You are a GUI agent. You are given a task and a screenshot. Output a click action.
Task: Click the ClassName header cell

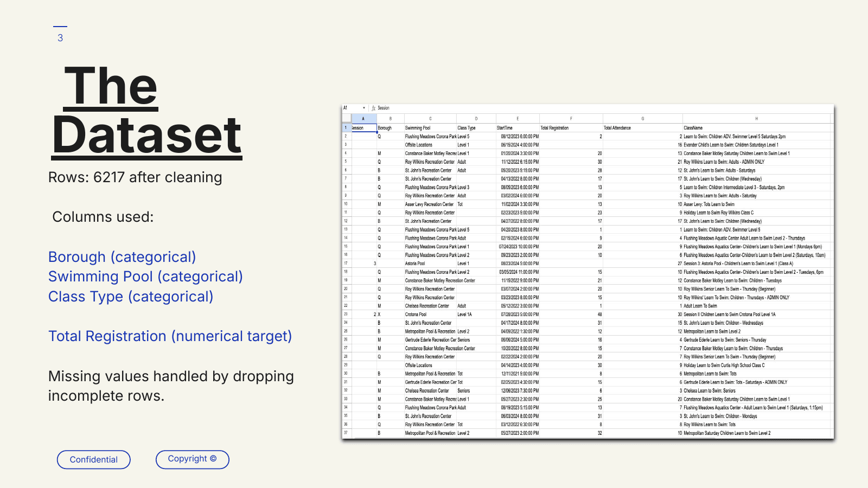point(756,128)
